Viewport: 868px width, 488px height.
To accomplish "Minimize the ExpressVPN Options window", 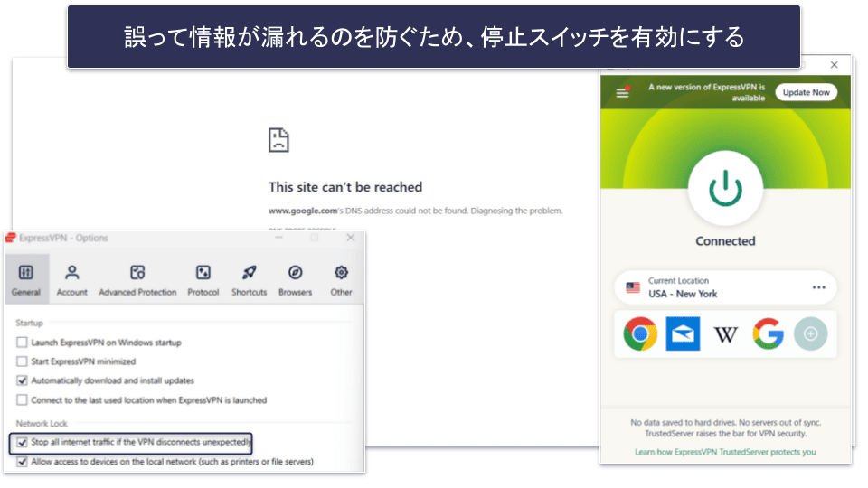I will click(x=279, y=238).
